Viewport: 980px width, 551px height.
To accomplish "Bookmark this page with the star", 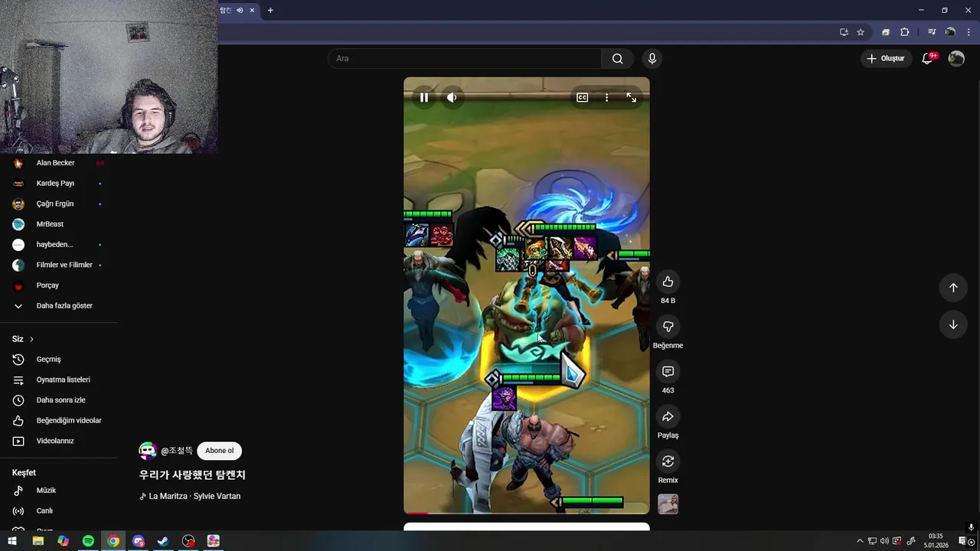I will [x=861, y=32].
